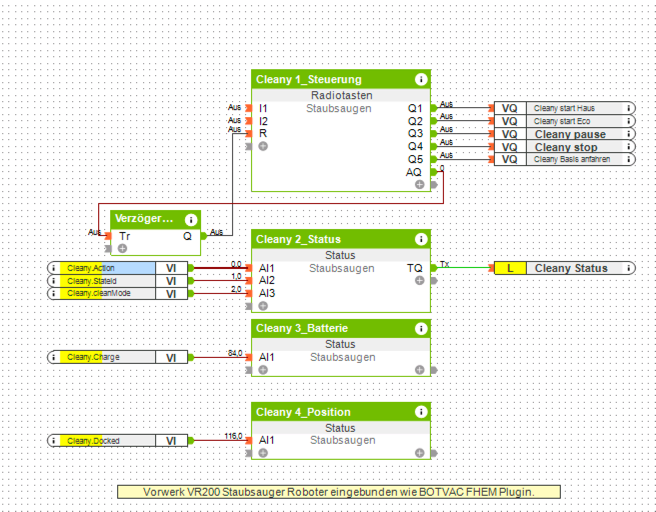Add input via plus on Cleany 3_Batterie

[263, 370]
